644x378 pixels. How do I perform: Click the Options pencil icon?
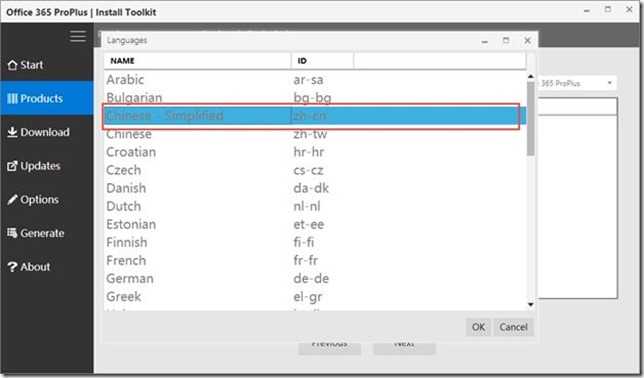coord(12,199)
